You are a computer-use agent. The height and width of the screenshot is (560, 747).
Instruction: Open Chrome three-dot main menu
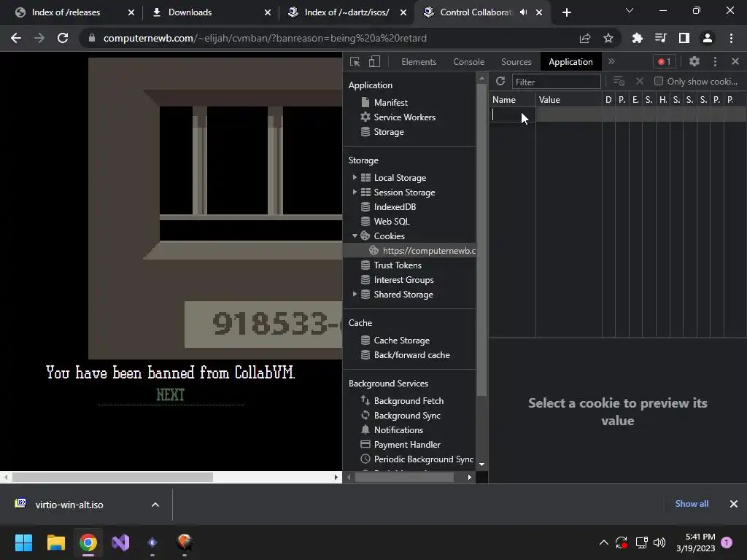point(731,38)
